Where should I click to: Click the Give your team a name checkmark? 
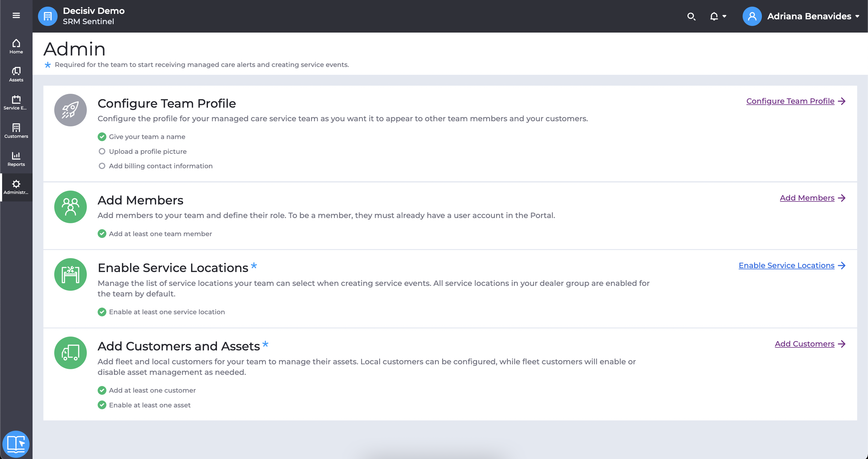[102, 137]
